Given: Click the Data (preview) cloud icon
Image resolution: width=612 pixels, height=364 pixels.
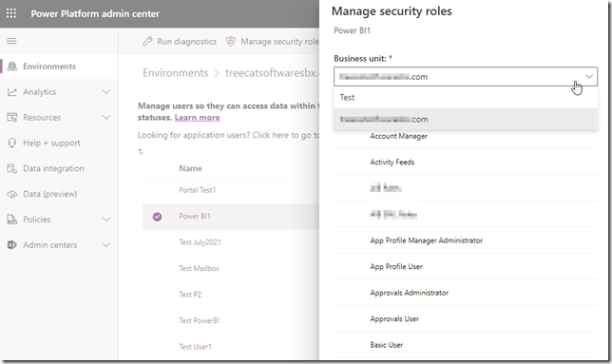Looking at the screenshot, I should point(12,194).
